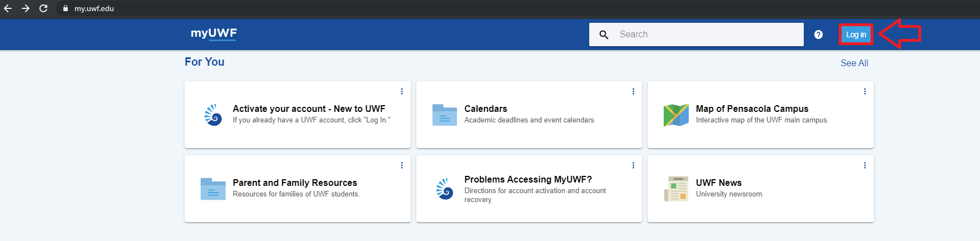Image resolution: width=980 pixels, height=241 pixels.
Task: Click the myUWF logo
Action: coord(214,33)
